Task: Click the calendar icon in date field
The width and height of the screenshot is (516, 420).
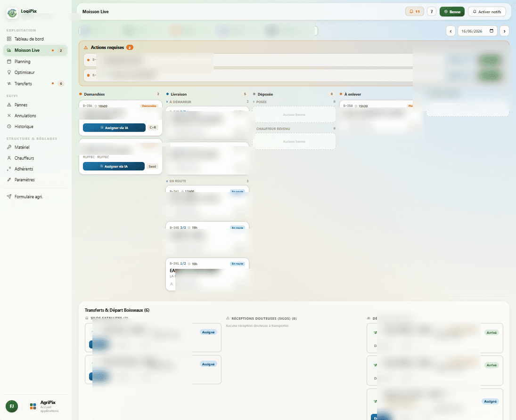Action: click(x=491, y=31)
